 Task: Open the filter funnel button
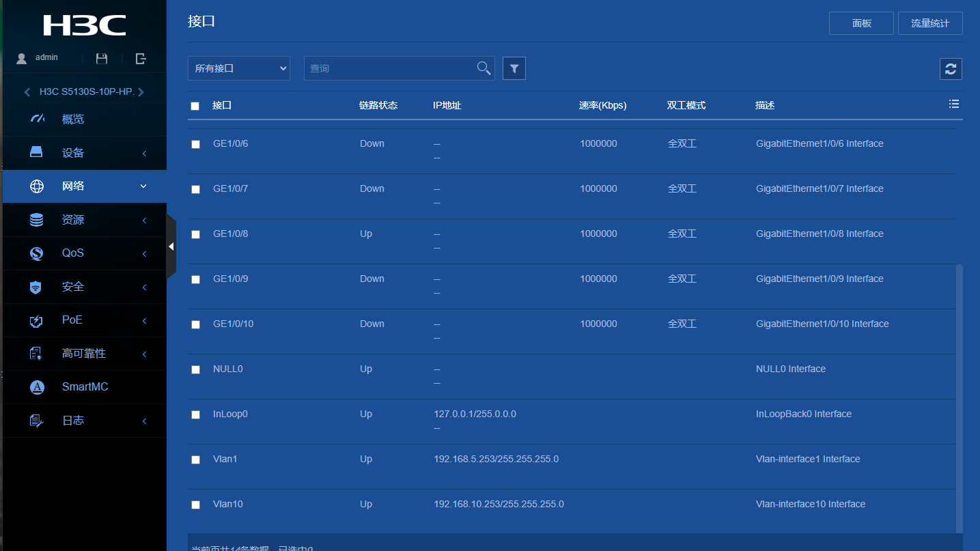514,68
